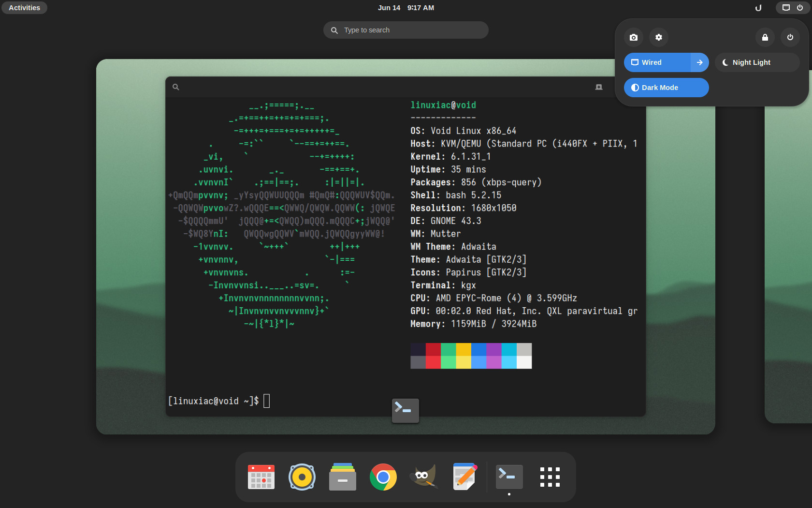Toggle the Wired network connection

point(657,62)
